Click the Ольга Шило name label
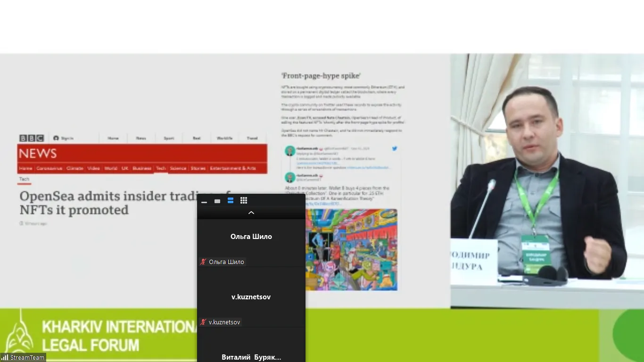Viewport: 644px width, 362px height. [x=226, y=262]
